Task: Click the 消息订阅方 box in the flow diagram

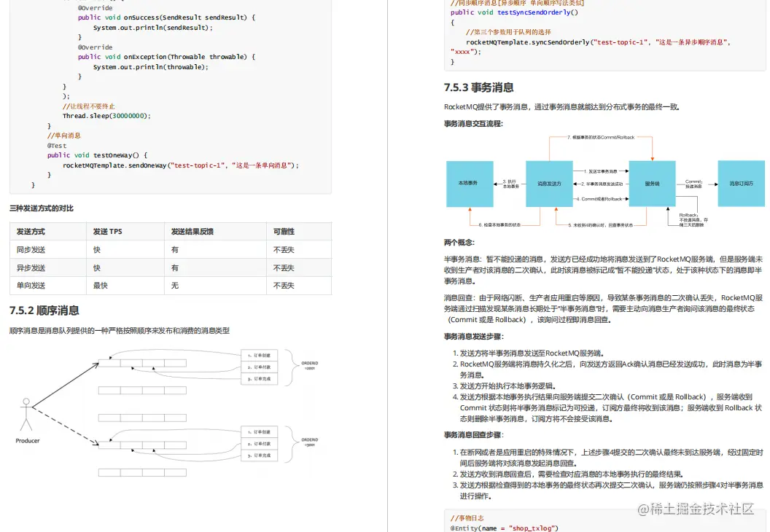Action: tap(742, 185)
